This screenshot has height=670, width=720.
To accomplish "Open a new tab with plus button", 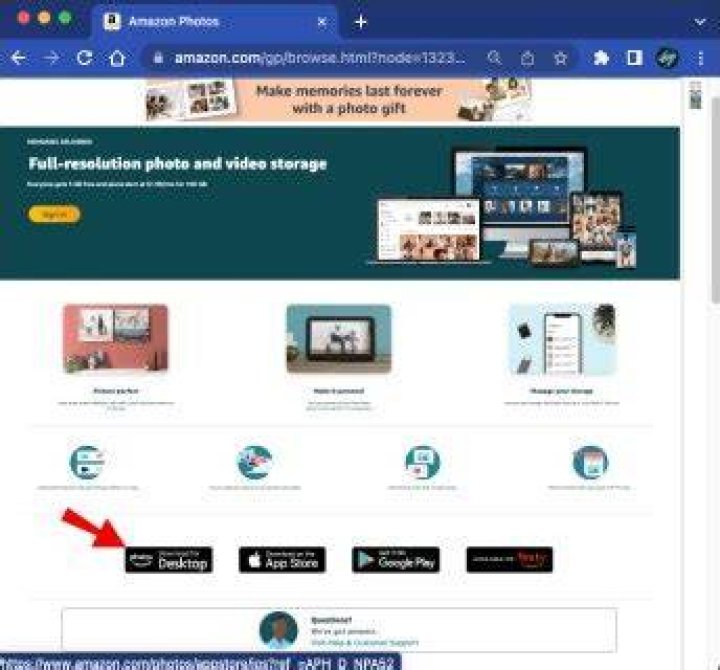I will point(361,22).
